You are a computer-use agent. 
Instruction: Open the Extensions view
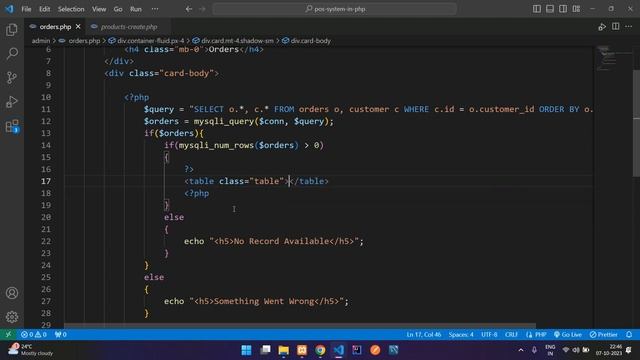(12, 126)
